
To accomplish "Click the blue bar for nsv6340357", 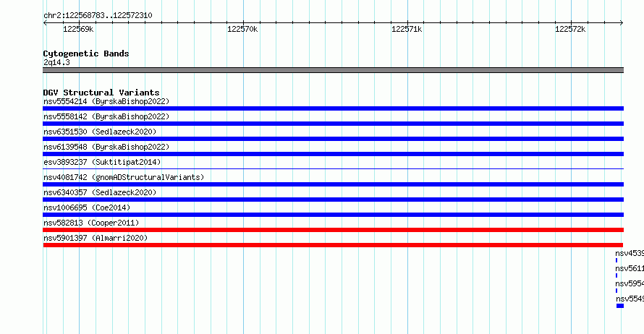I will (x=333, y=200).
